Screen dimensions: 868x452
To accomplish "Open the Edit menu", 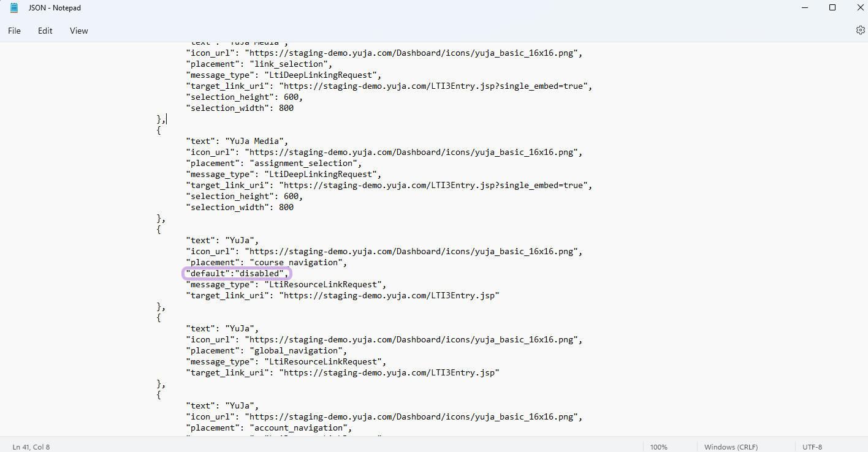I will pyautogui.click(x=45, y=31).
